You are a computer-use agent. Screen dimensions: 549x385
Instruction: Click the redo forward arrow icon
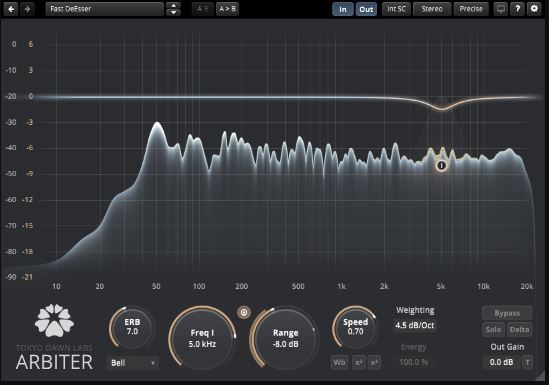click(28, 9)
